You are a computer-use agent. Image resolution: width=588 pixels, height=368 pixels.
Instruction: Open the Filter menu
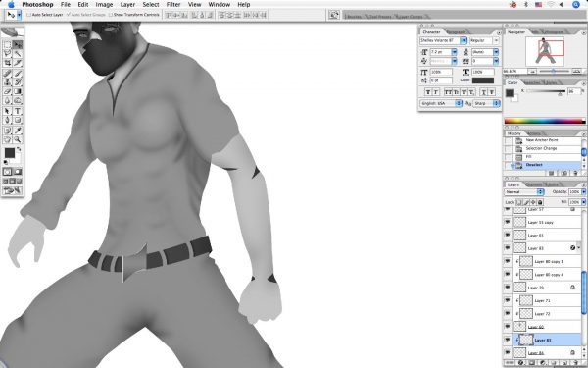pyautogui.click(x=173, y=5)
